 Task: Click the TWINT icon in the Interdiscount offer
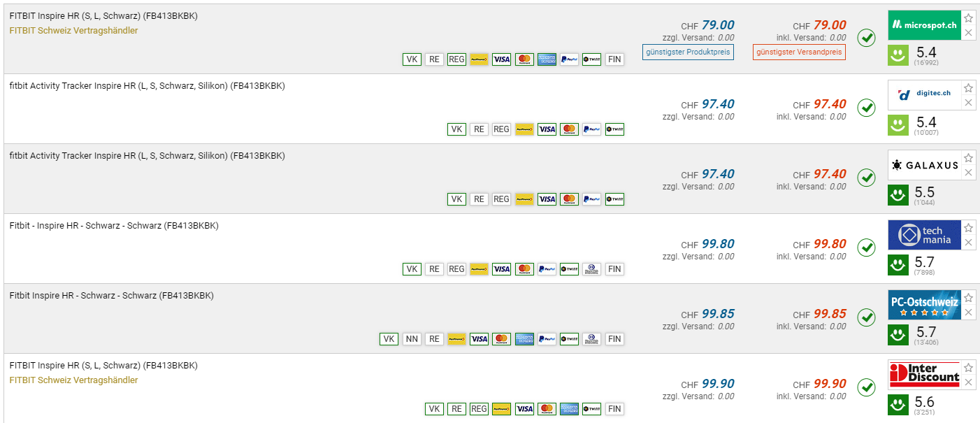[591, 409]
